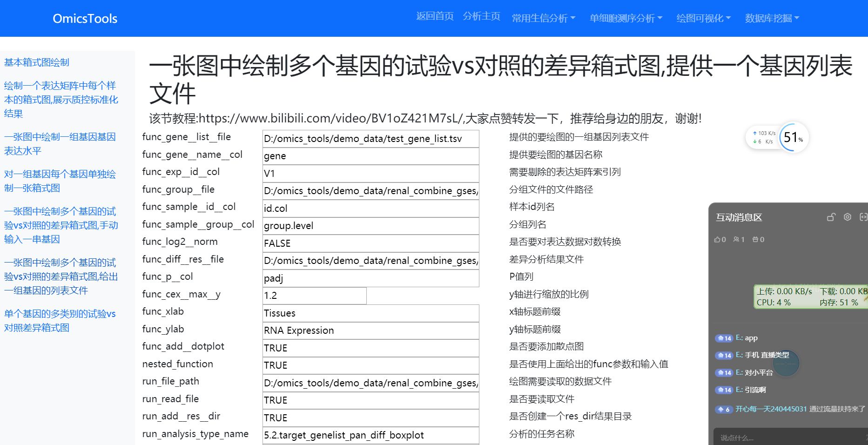Click the round floating crosshair bubble in chat
The height and width of the screenshot is (445, 868).
(x=786, y=364)
